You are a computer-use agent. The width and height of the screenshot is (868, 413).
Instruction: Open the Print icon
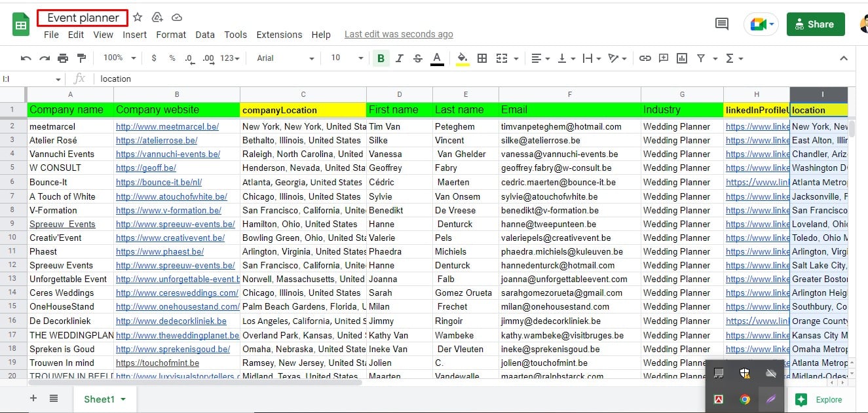[x=63, y=58]
